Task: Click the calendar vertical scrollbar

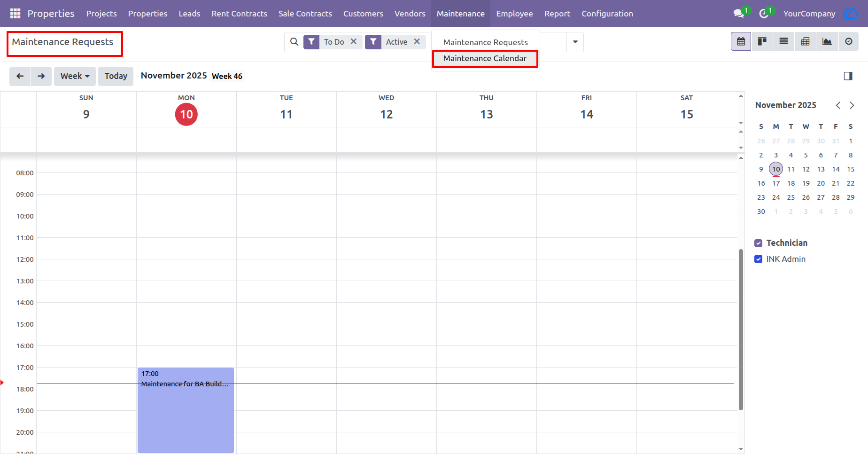Action: pos(741,329)
